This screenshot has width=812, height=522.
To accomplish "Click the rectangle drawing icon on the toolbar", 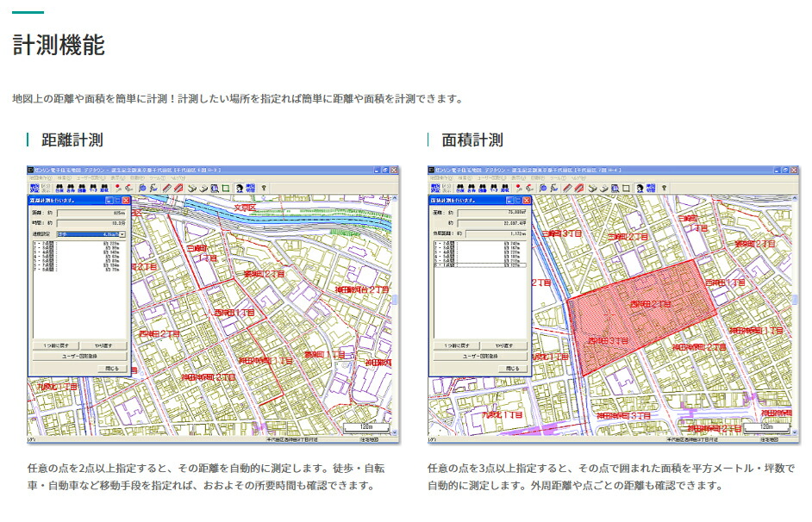I will point(226,187).
